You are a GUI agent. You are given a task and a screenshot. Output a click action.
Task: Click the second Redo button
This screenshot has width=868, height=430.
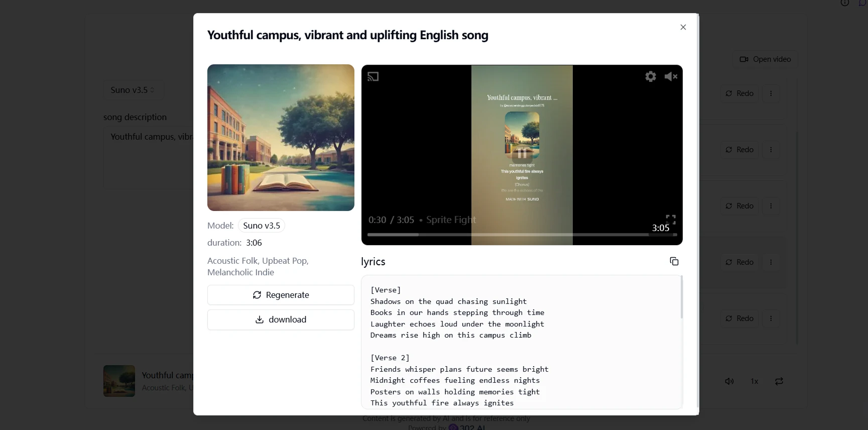coord(739,150)
